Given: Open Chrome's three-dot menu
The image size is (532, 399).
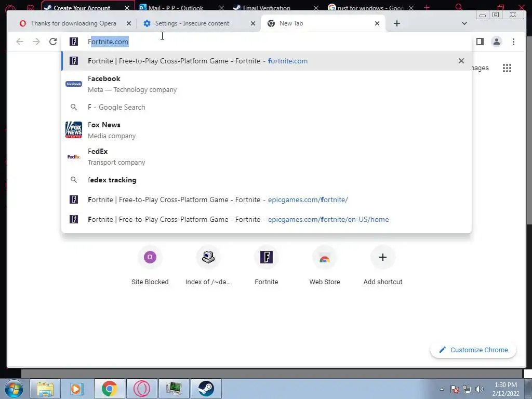Looking at the screenshot, I should [513, 42].
